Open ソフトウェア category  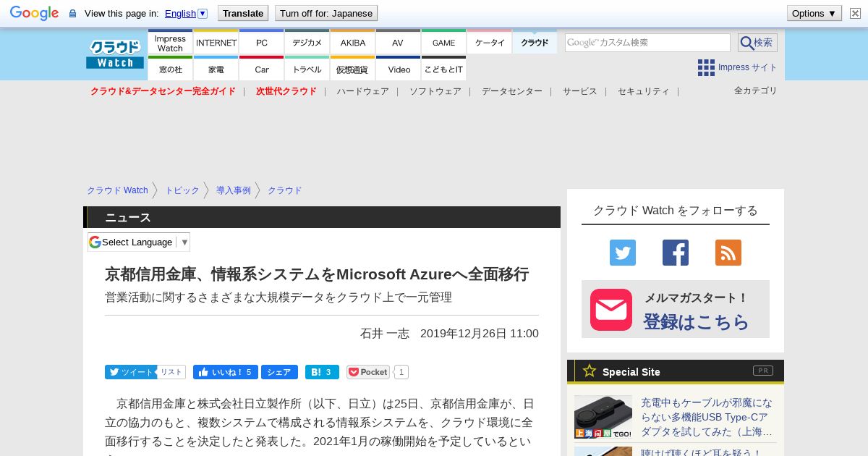(435, 91)
